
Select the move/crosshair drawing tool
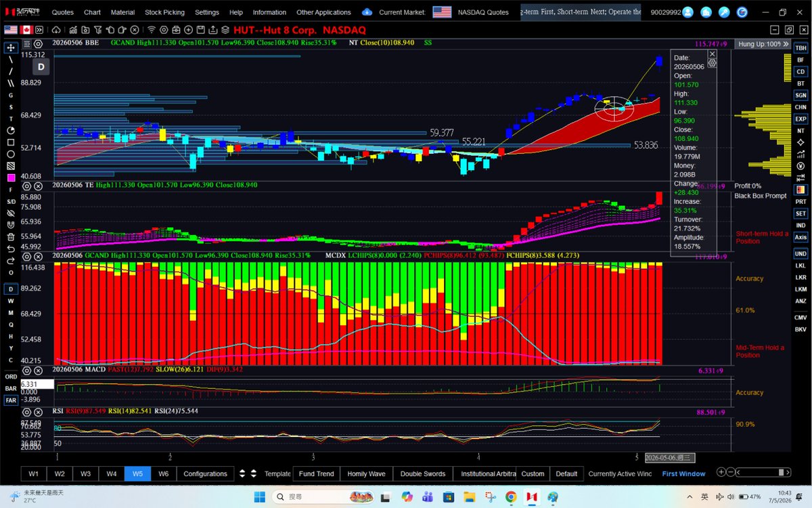[11, 47]
